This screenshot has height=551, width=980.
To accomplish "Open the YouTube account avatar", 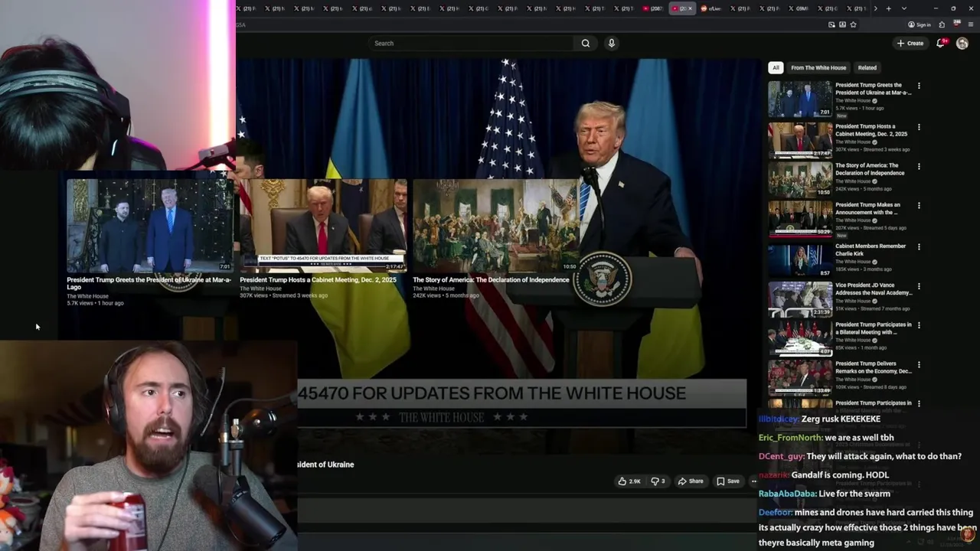I will [x=962, y=44].
